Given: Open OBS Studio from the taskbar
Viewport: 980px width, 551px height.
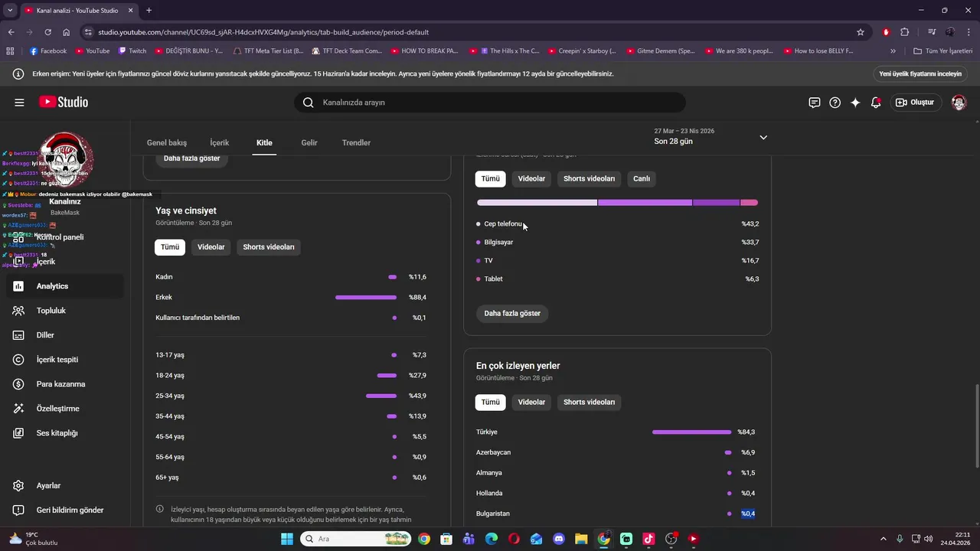Looking at the screenshot, I should [x=671, y=539].
